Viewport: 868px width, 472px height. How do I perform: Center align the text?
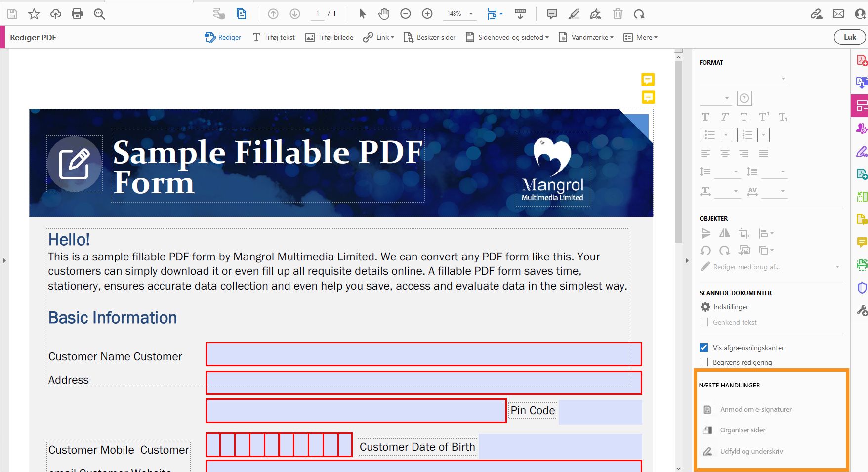pos(725,153)
